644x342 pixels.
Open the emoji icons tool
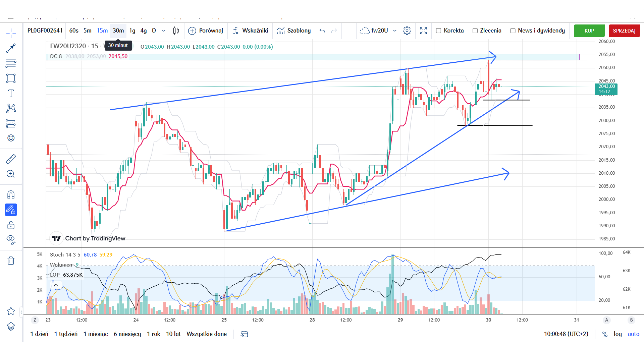click(x=11, y=138)
